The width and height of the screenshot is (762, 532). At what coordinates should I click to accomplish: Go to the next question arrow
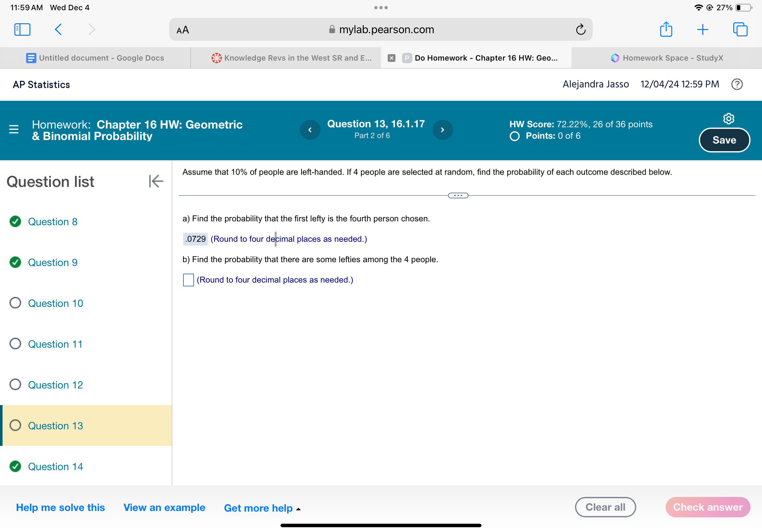[x=442, y=130]
